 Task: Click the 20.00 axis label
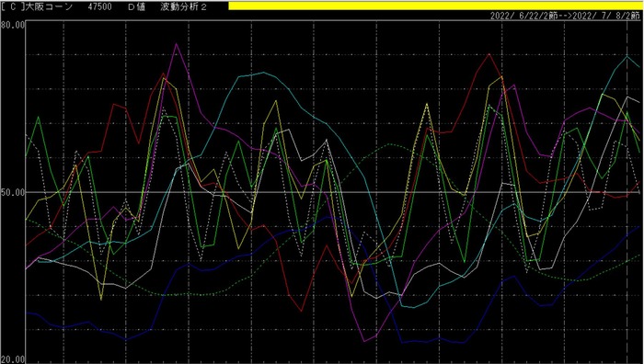pyautogui.click(x=13, y=359)
